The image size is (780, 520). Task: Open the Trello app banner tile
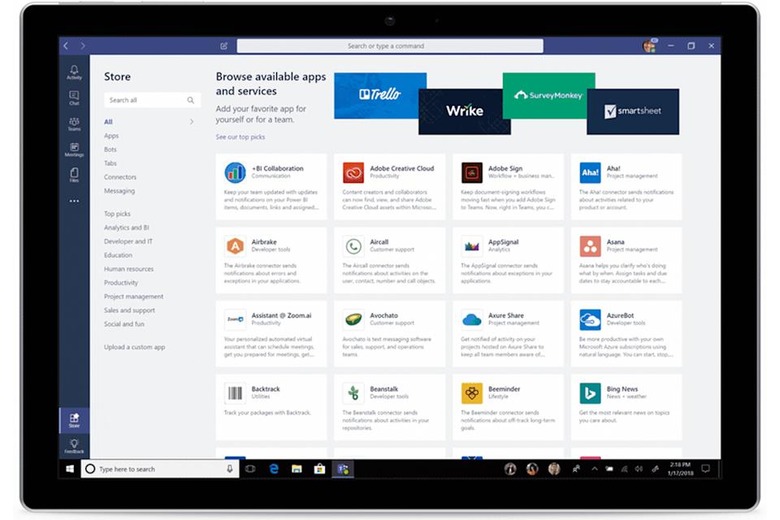coord(380,95)
